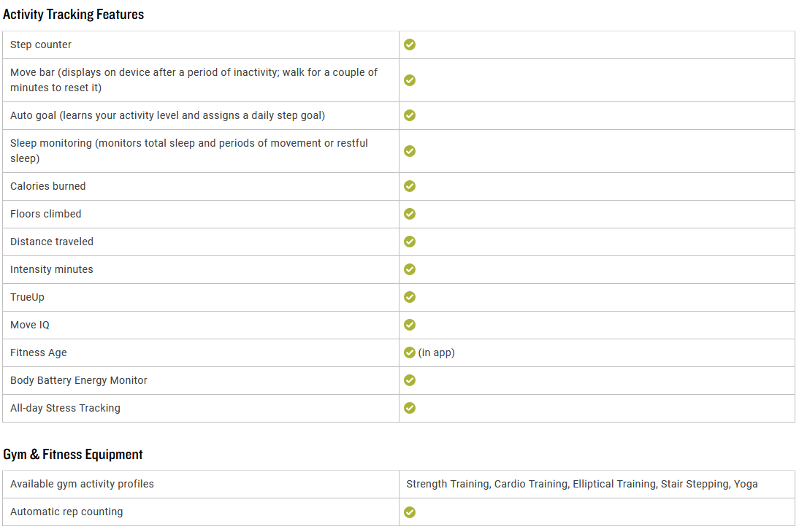Click the Distance traveled checkmark icon
The width and height of the screenshot is (799, 532).
click(410, 242)
